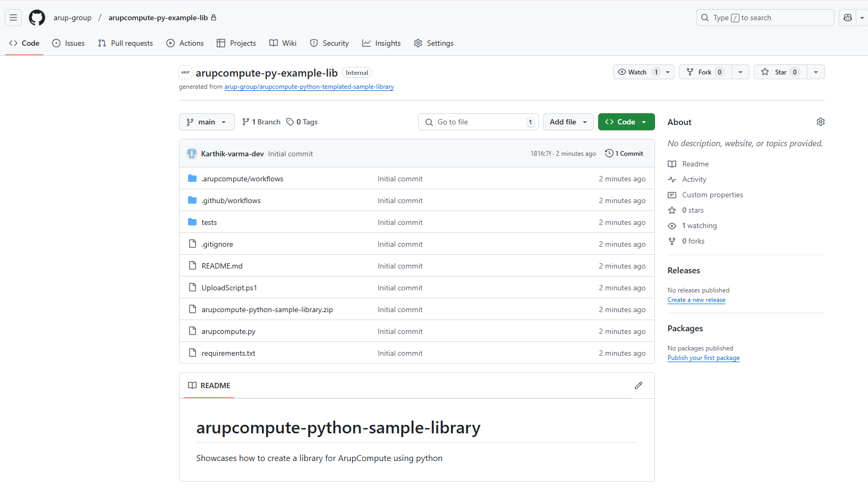Screen dimensions: 868x486
Task: Click folder icon beside tests
Action: pos(192,222)
